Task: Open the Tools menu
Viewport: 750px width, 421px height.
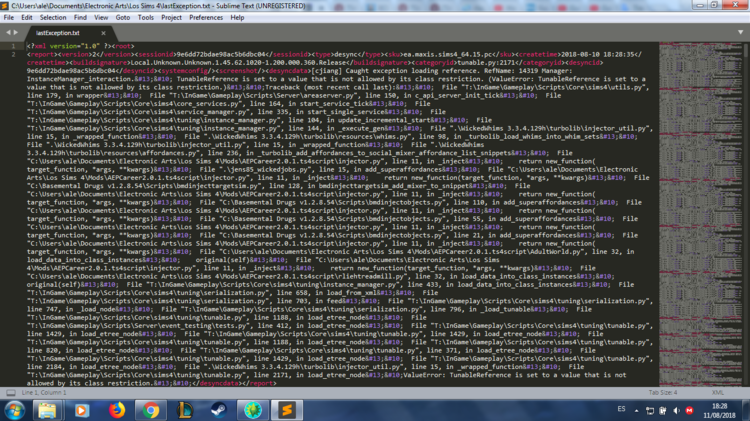Action: [x=146, y=18]
